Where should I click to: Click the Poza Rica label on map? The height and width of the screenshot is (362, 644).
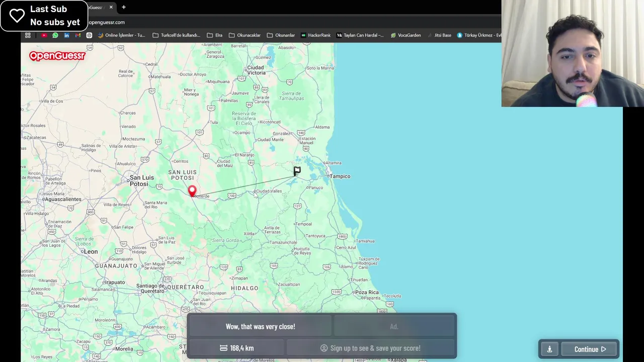click(367, 292)
